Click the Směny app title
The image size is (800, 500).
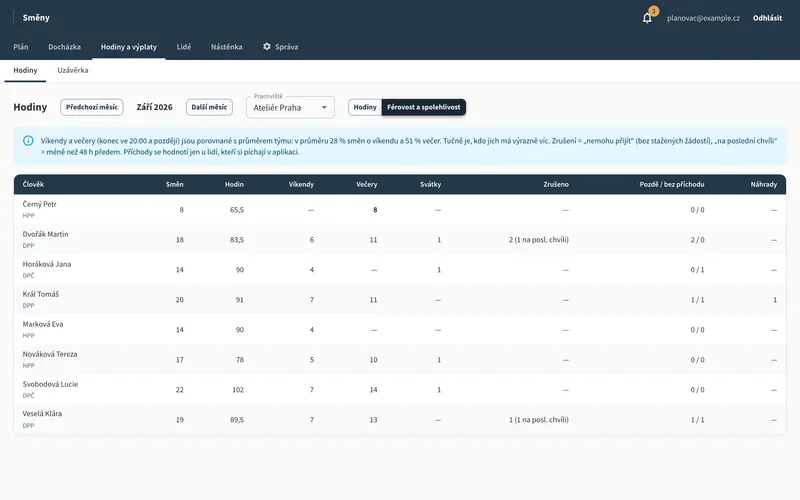pos(36,17)
